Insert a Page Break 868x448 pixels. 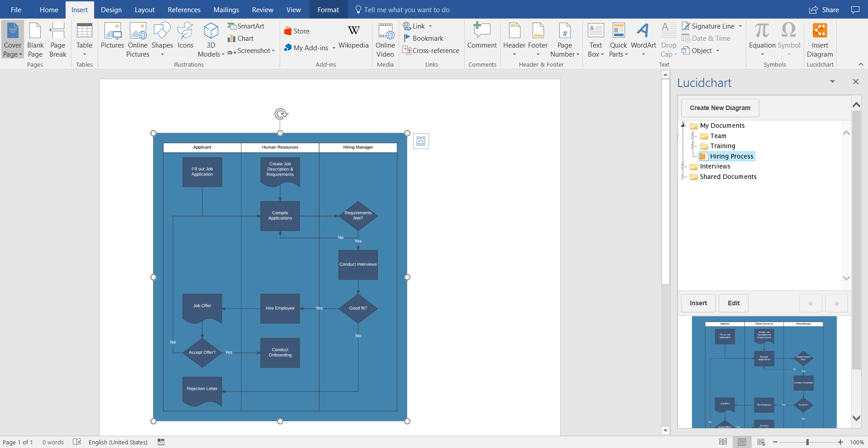58,40
